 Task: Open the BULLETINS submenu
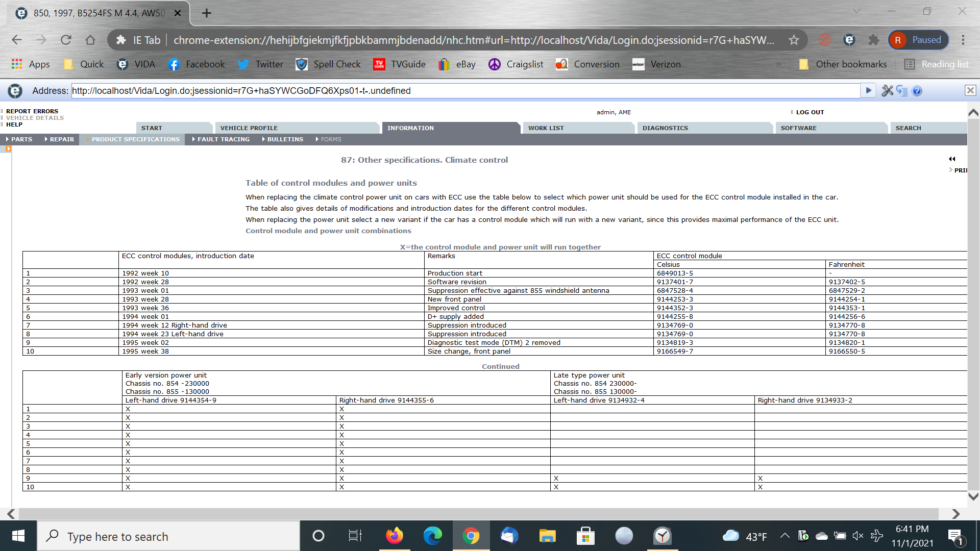pyautogui.click(x=285, y=139)
